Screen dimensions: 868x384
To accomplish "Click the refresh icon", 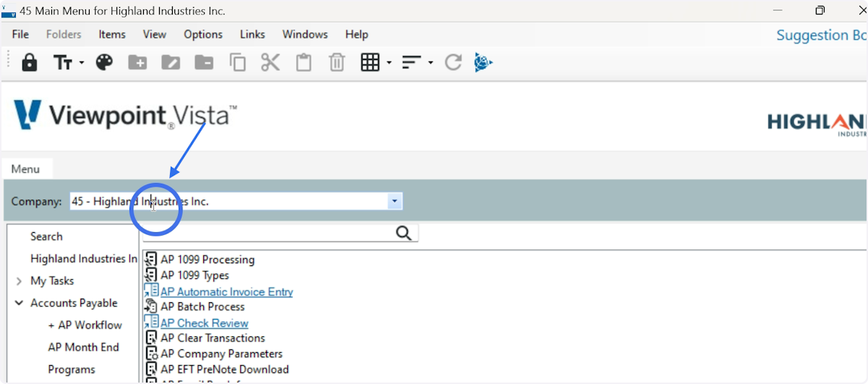I will click(454, 63).
